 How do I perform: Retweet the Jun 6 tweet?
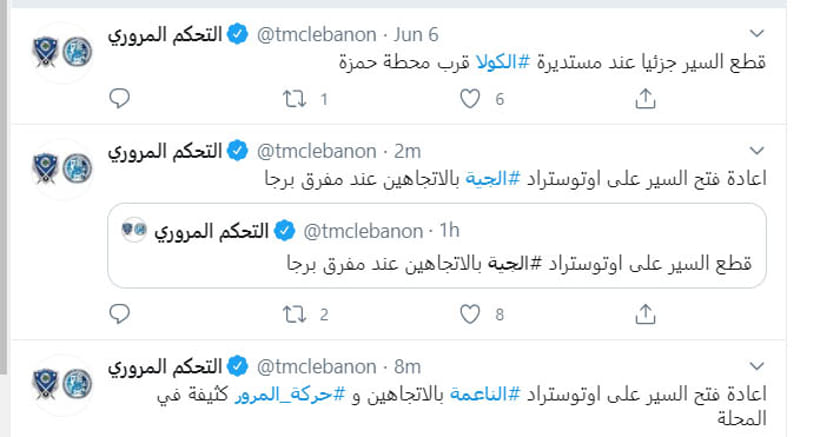294,98
